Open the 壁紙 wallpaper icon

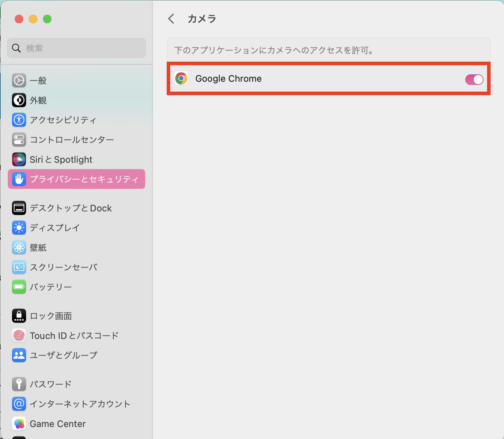(x=19, y=248)
